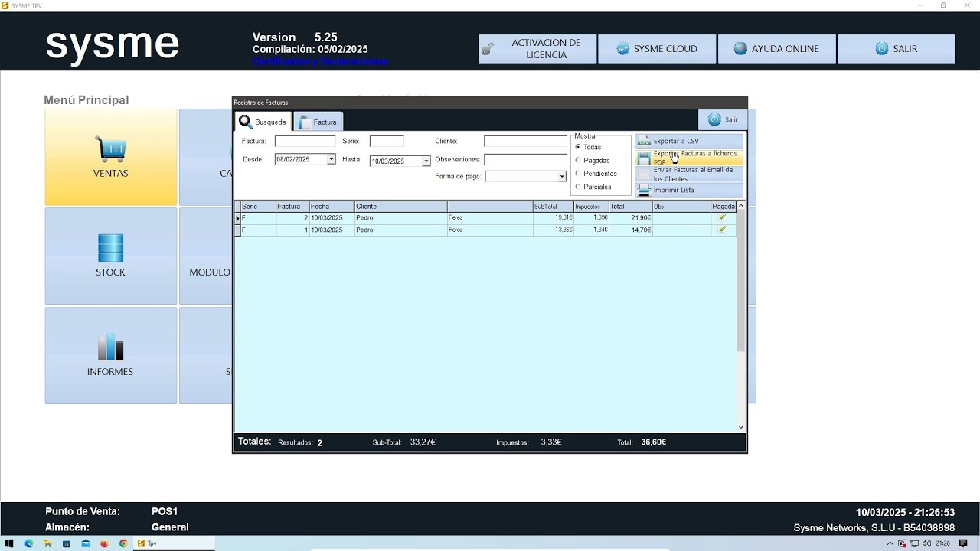Open the Ventas shopping cart tile
980x551 pixels.
111,157
